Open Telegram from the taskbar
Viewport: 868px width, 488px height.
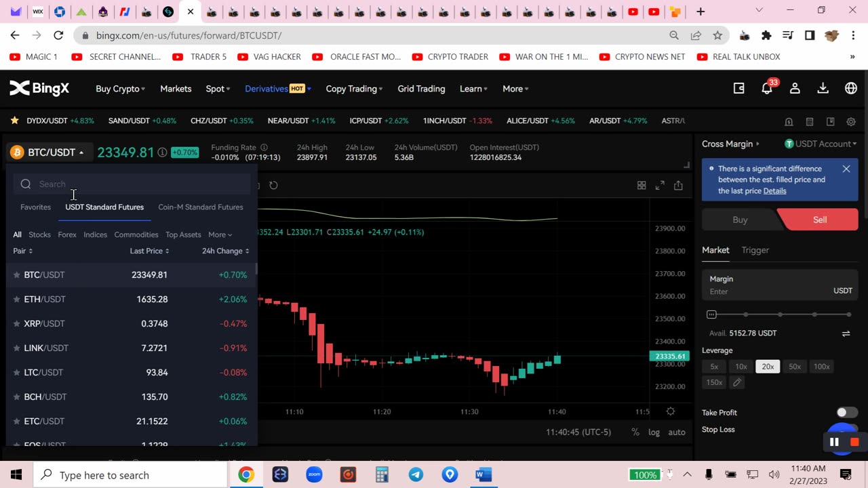click(416, 475)
